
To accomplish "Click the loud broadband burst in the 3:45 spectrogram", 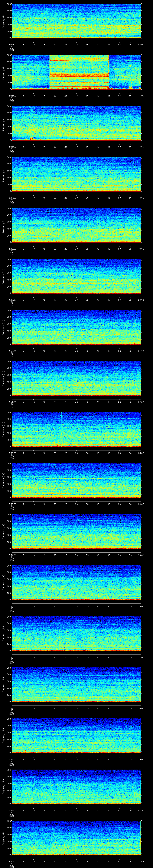I will [x=79, y=72].
